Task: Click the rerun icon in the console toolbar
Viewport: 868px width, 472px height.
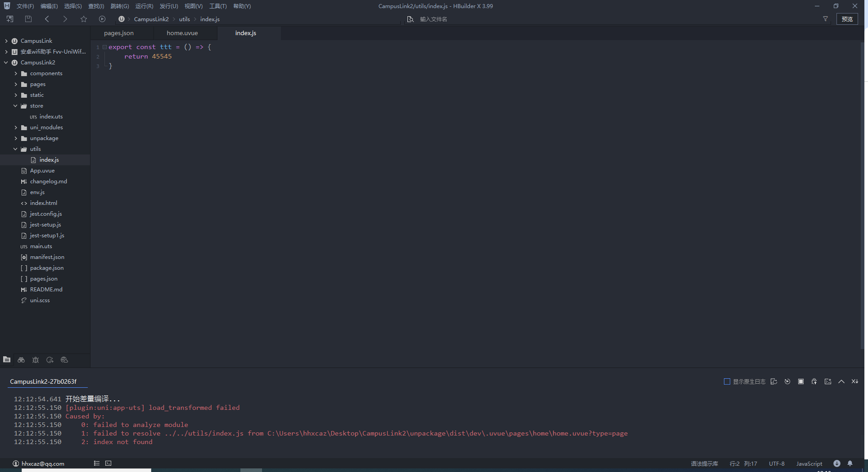Action: (787, 381)
